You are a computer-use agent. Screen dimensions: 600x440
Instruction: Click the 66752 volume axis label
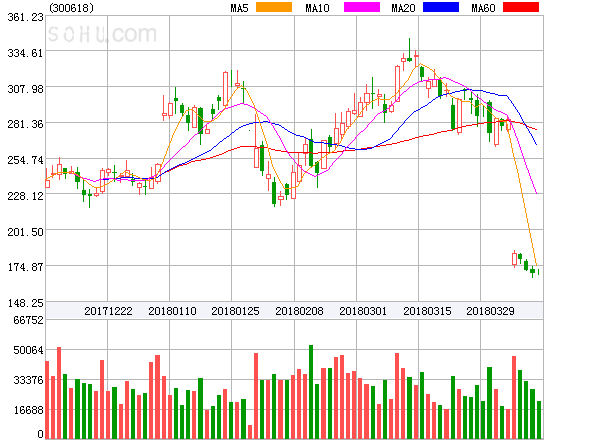28,320
